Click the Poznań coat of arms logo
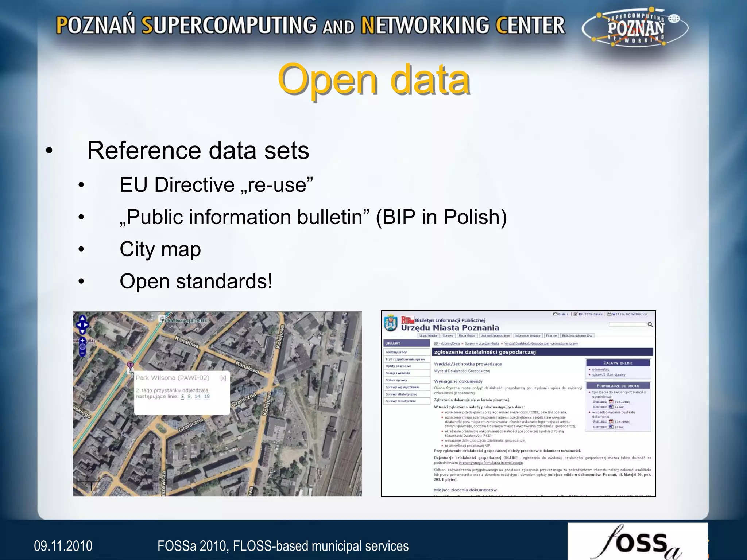Viewport: 747px width, 560px height. pos(391,323)
